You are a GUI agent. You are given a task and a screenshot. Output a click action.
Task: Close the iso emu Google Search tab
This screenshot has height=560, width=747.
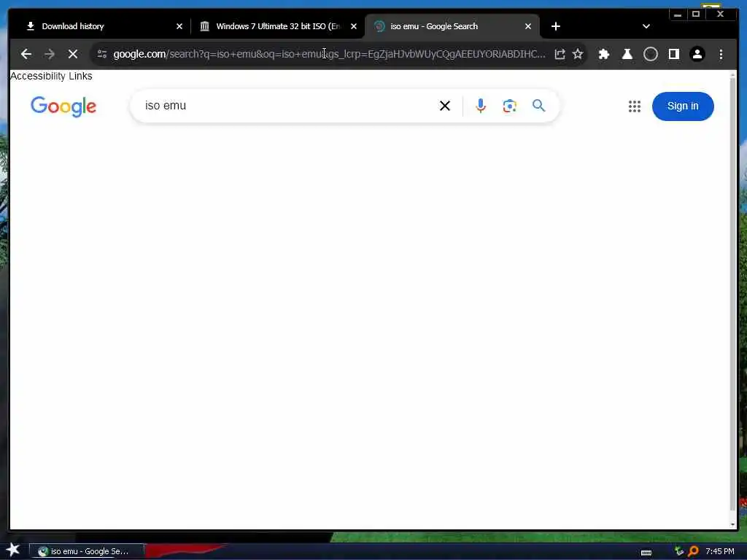[528, 26]
